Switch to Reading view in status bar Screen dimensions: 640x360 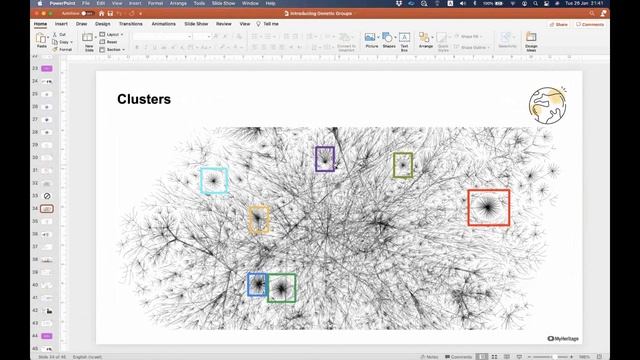(507, 357)
